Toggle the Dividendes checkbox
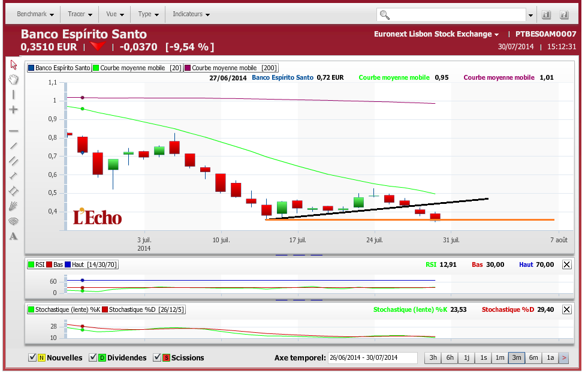Image resolution: width=588 pixels, height=376 pixels. click(x=93, y=358)
